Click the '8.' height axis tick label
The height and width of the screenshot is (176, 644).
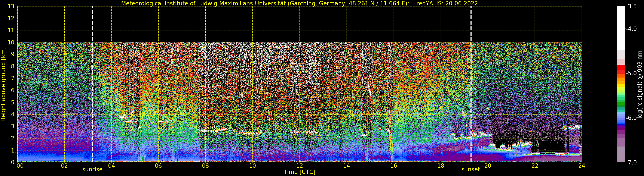coord(13,67)
